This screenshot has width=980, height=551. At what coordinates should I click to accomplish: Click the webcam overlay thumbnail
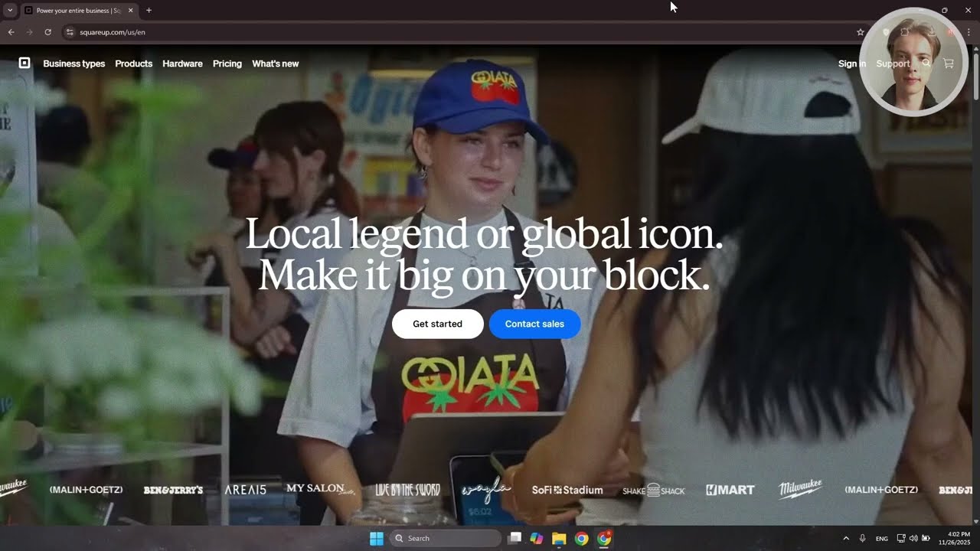pyautogui.click(x=914, y=63)
